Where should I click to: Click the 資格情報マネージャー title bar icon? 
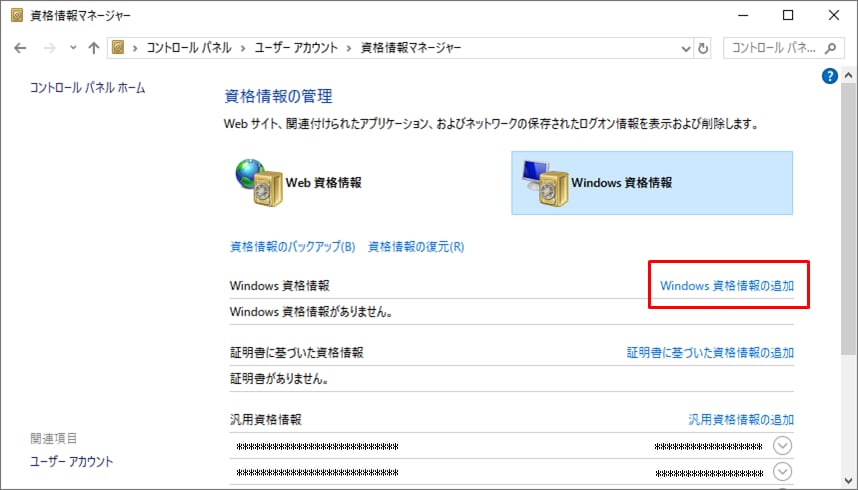[x=17, y=15]
